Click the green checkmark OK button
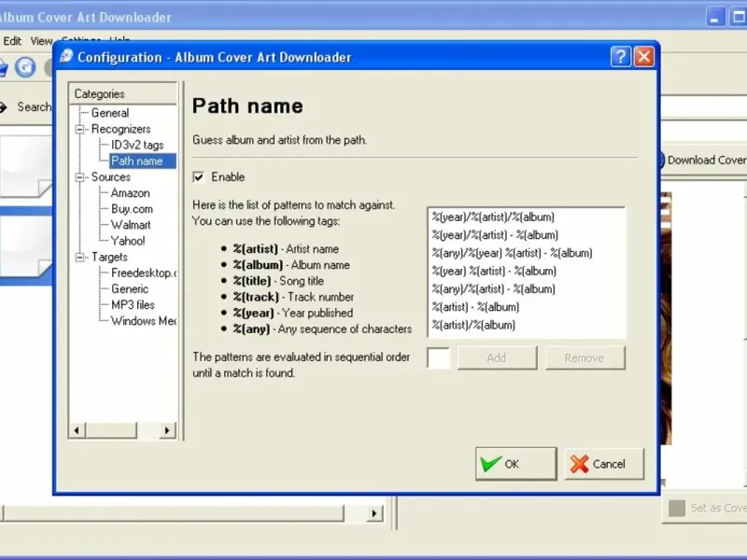 515,463
